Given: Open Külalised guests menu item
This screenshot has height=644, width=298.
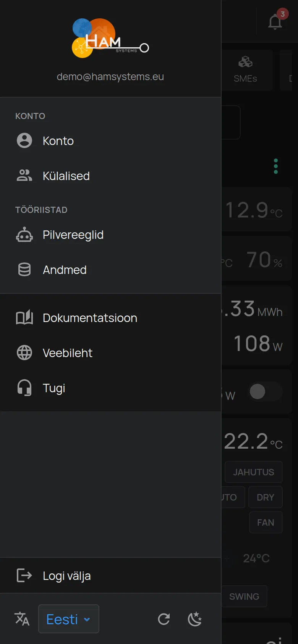Looking at the screenshot, I should point(110,176).
